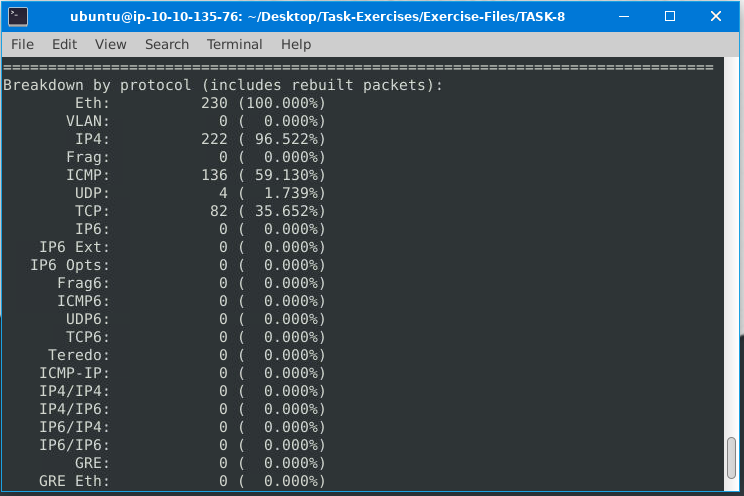The height and width of the screenshot is (496, 744).
Task: Maximize the terminal window
Action: pyautogui.click(x=670, y=16)
